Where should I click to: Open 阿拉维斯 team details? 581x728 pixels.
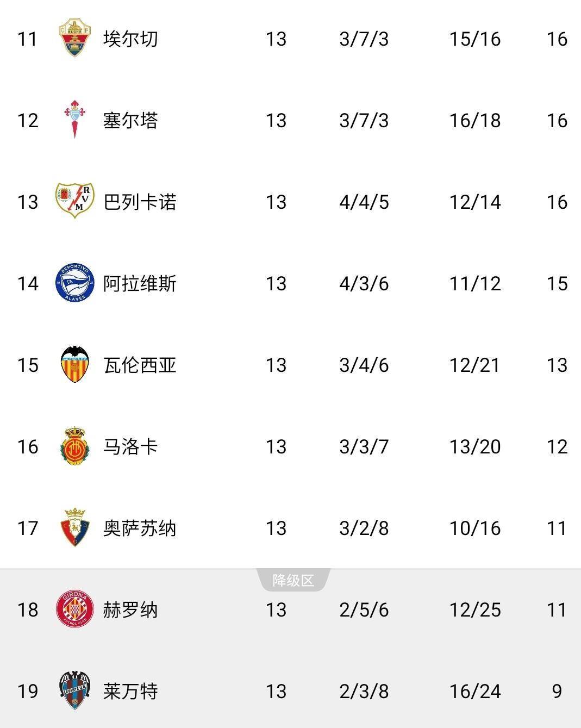click(140, 284)
